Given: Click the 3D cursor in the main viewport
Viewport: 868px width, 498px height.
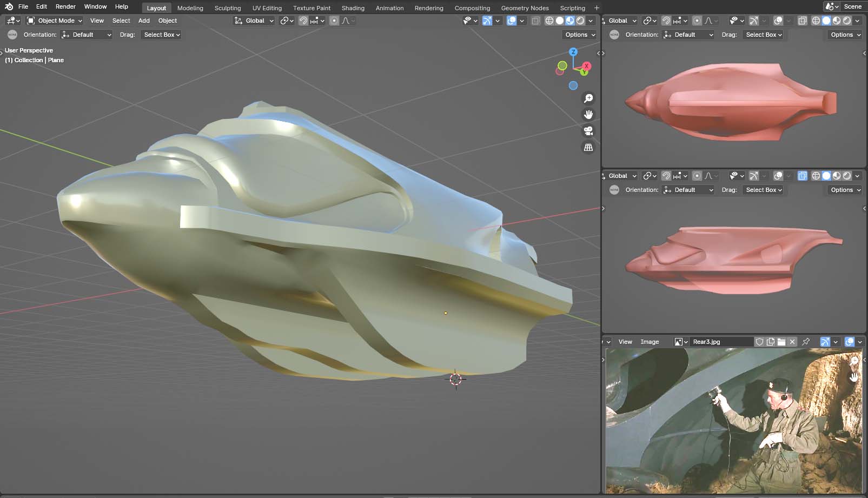Looking at the screenshot, I should point(455,379).
